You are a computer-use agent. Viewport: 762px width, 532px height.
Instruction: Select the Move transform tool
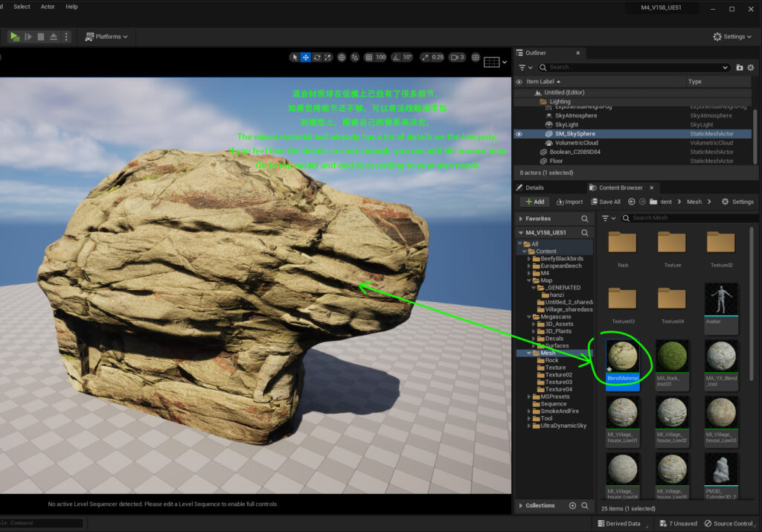pyautogui.click(x=304, y=57)
